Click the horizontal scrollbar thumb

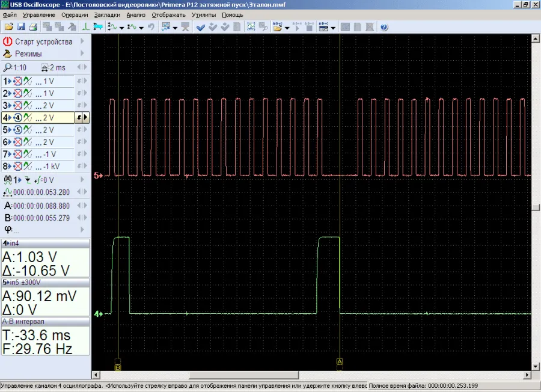point(243,375)
